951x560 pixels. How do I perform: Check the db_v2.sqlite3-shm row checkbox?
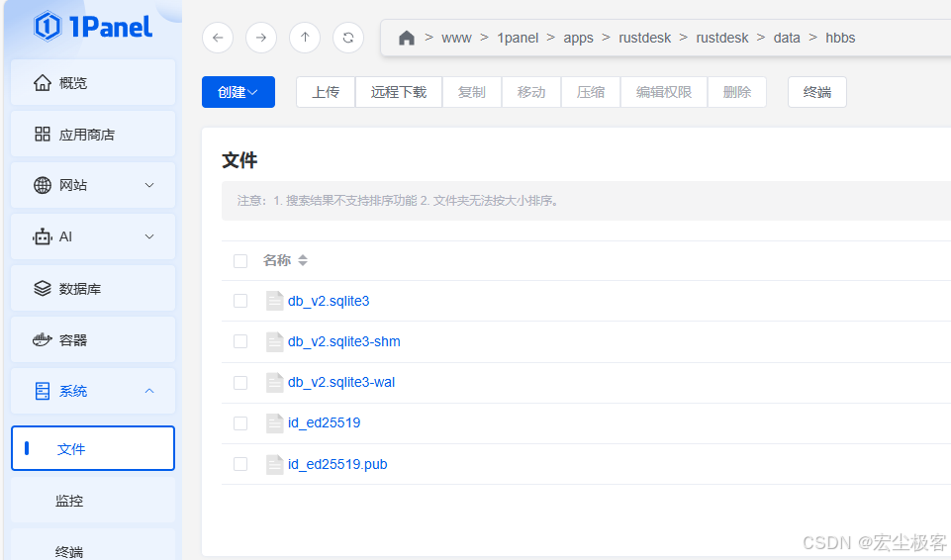click(240, 341)
